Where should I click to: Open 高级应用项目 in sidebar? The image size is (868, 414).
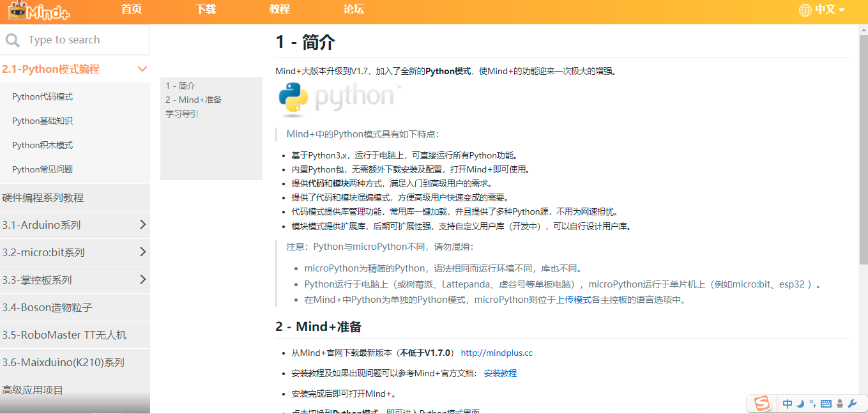tap(75, 390)
